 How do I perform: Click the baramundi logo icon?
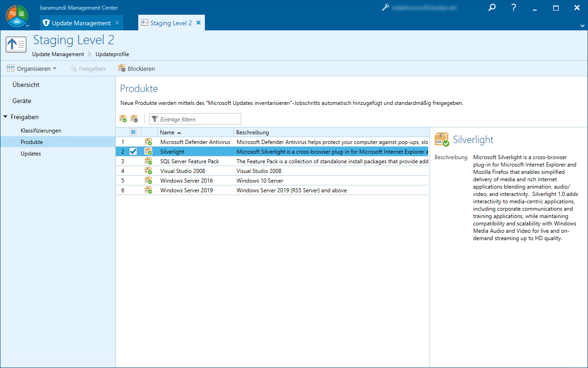(17, 15)
